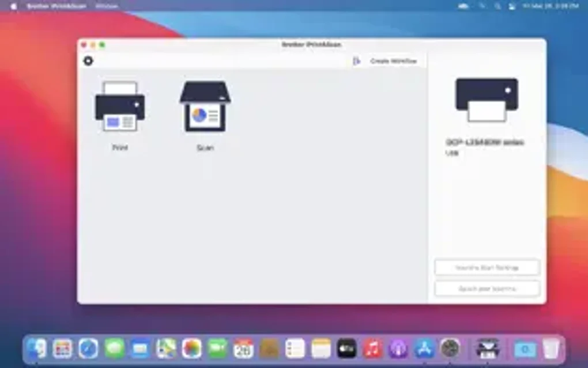
Task: Click the USB connection label
Action: (x=453, y=153)
